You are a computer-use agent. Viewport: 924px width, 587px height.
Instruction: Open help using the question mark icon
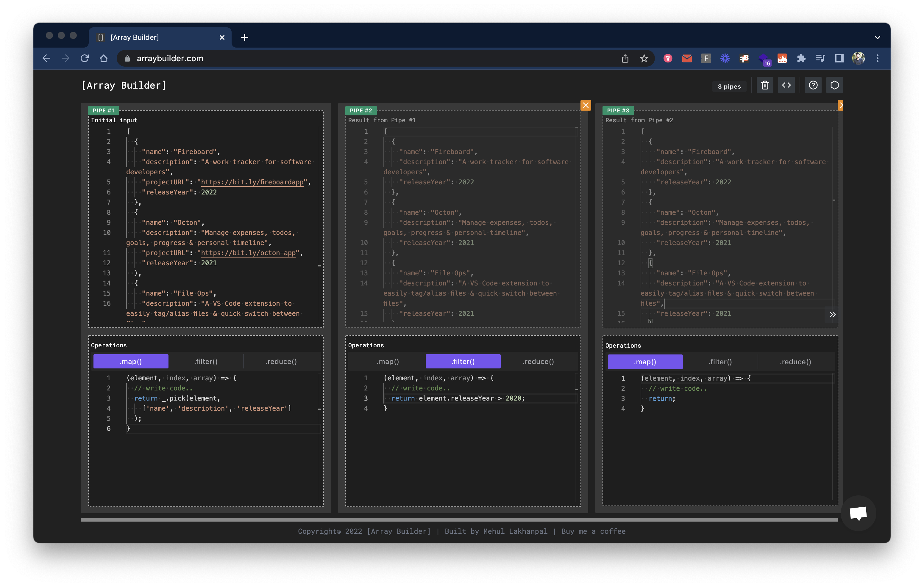tap(813, 85)
